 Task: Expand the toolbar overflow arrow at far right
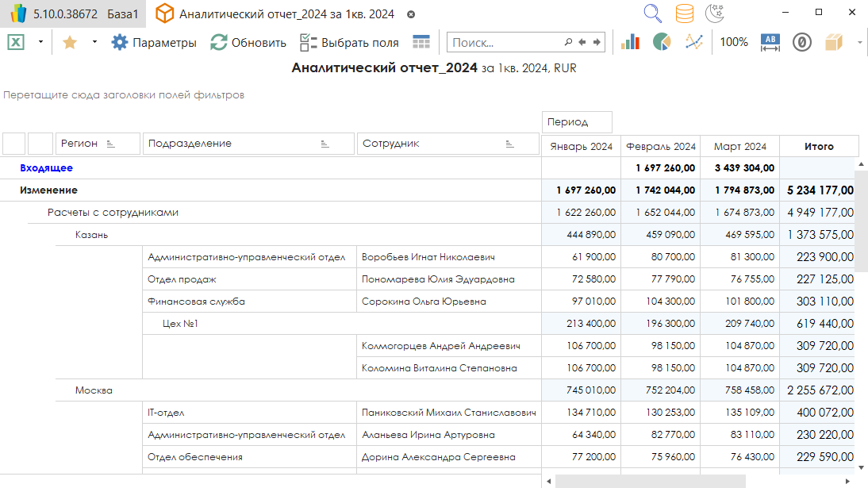[860, 43]
